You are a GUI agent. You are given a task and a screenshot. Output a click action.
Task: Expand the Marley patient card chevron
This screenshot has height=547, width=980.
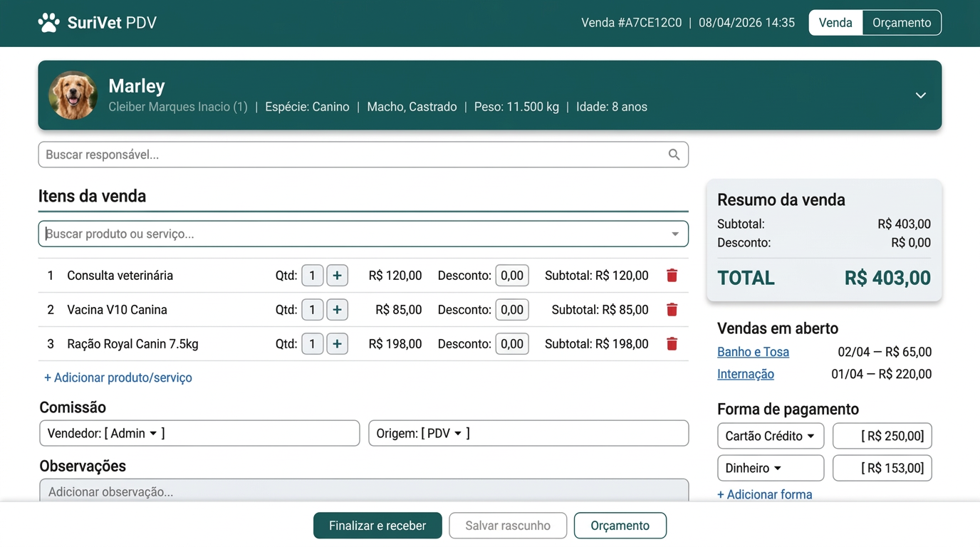coord(920,95)
